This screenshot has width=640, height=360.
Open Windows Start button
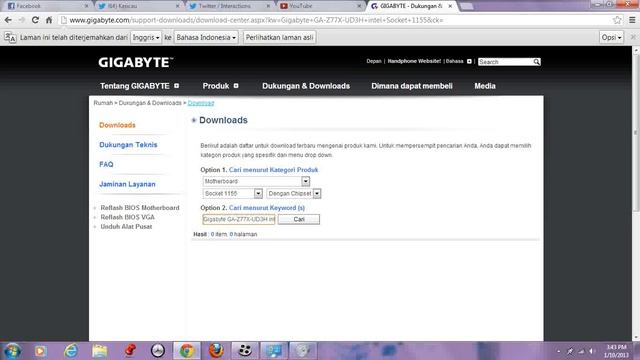point(13,351)
